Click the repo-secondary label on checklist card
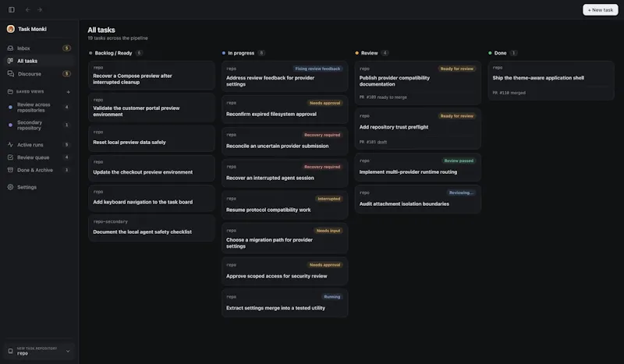This screenshot has height=364, width=624. coord(110,221)
